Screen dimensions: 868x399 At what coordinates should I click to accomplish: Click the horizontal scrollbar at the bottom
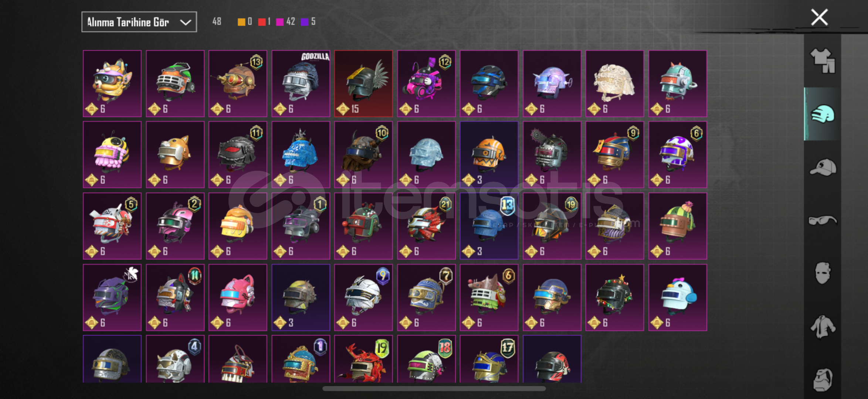(x=434, y=388)
